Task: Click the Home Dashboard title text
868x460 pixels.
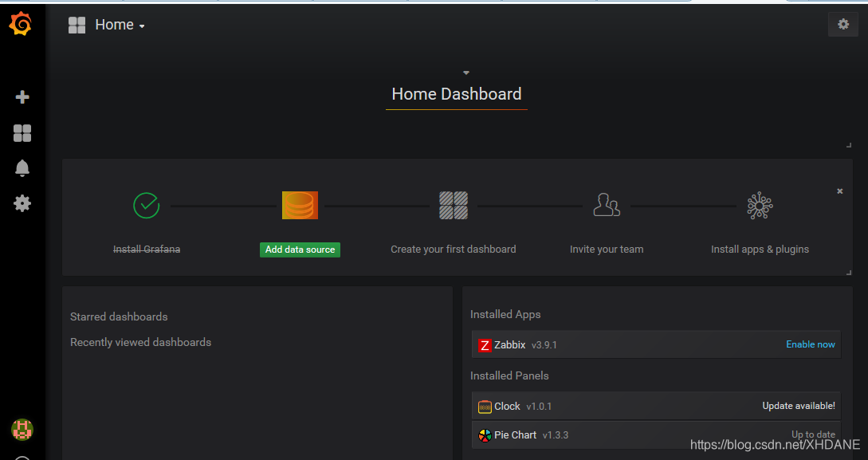Action: point(457,94)
